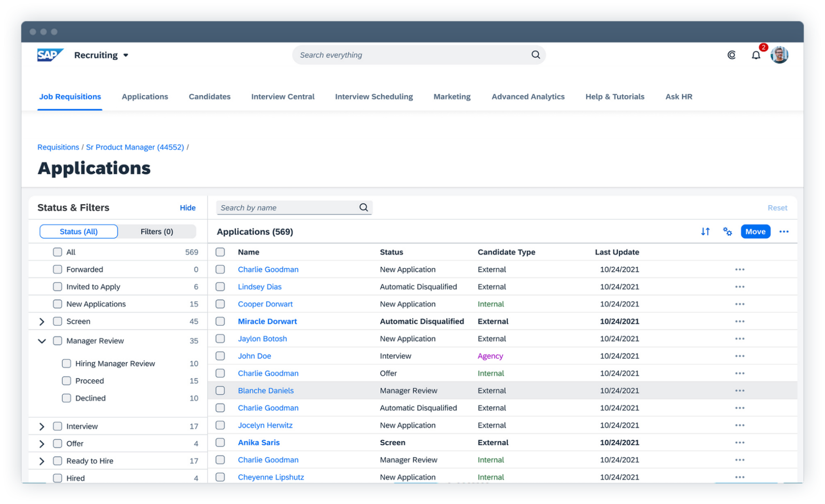
Task: Switch to the Applications tab
Action: coord(145,97)
